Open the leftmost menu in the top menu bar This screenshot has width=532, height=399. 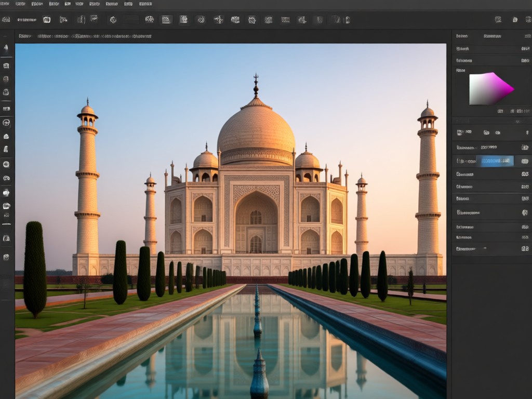tap(5, 4)
